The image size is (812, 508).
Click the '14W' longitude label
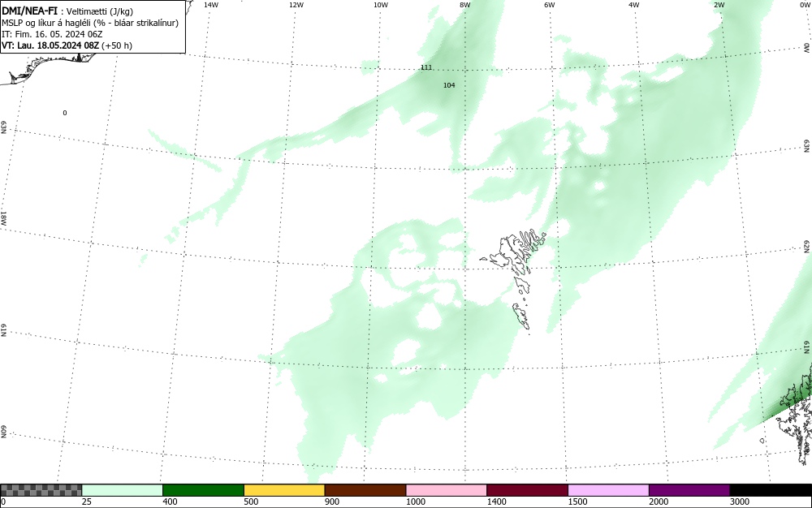point(211,5)
